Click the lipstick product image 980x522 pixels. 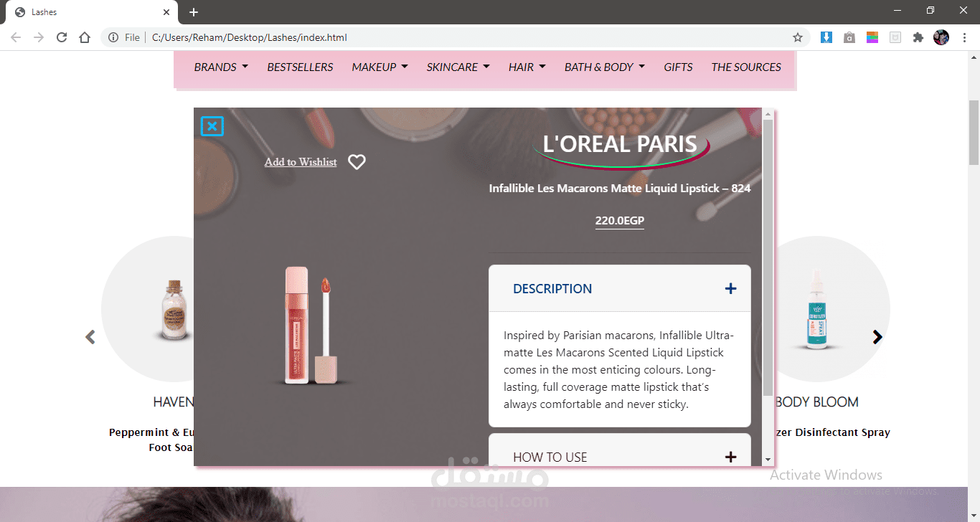[310, 326]
